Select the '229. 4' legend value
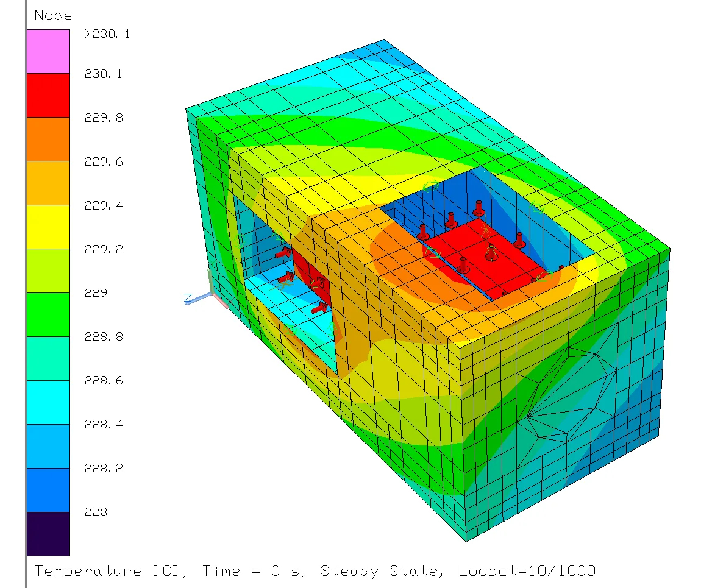This screenshot has height=588, width=701. coord(104,205)
